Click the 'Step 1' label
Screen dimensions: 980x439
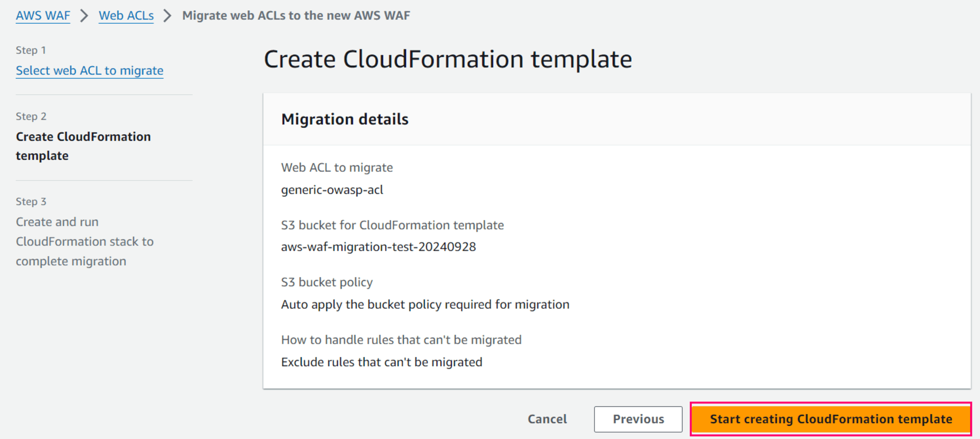pyautogui.click(x=31, y=50)
